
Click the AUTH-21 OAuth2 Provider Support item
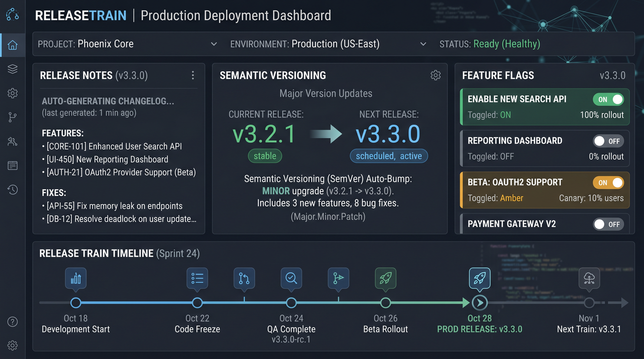point(119,172)
